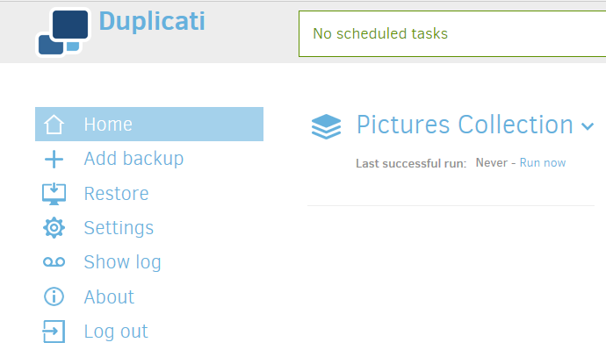
Task: Click the Pictures Collection layers icon
Action: point(327,126)
